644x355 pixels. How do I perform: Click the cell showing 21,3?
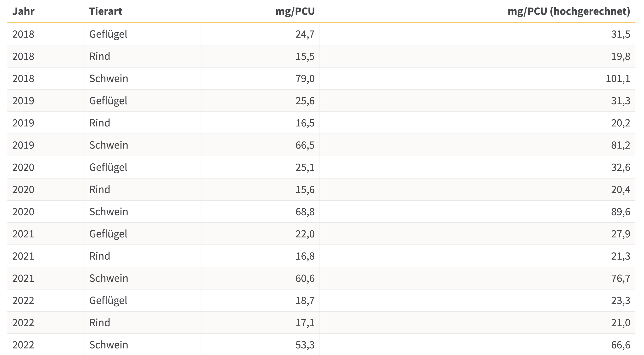click(x=620, y=256)
